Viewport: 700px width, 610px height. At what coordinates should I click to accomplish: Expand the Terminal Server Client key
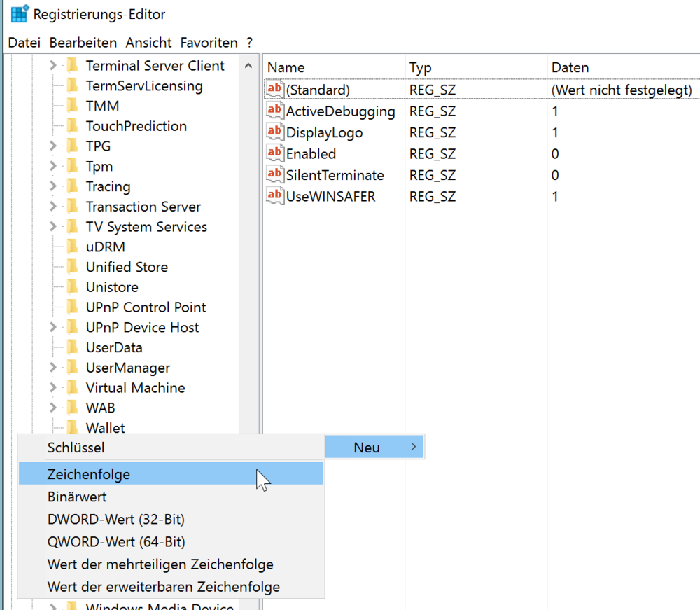click(53, 66)
